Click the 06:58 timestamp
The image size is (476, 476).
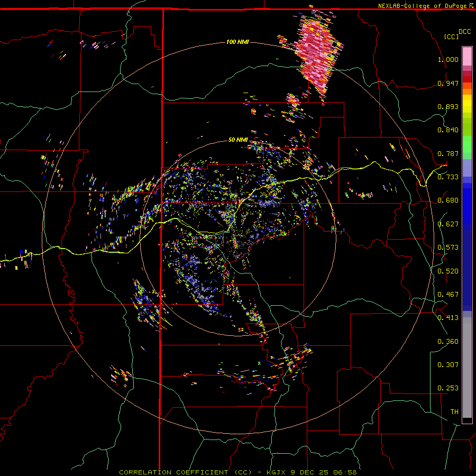(x=344, y=472)
